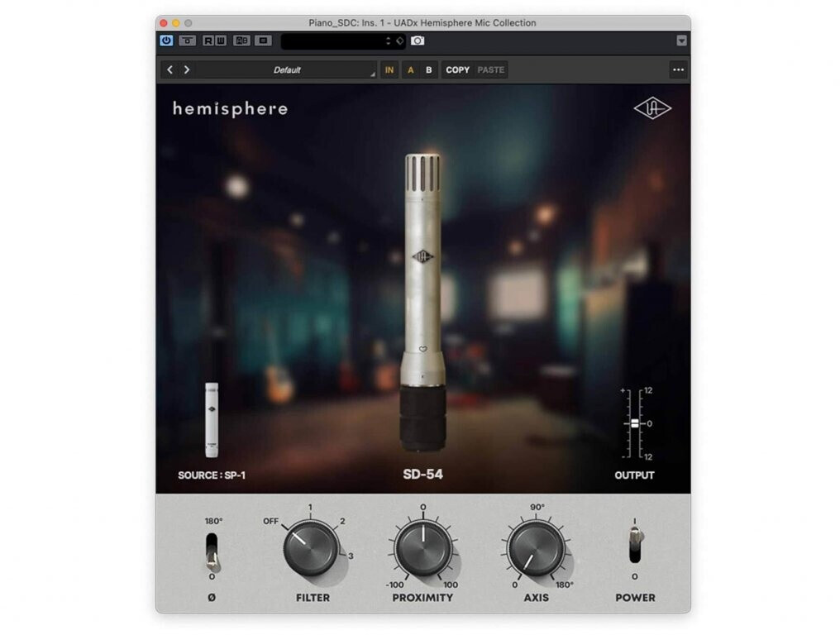Click the camera snapshot icon
Image resolution: width=840 pixels, height=635 pixels.
pos(418,41)
